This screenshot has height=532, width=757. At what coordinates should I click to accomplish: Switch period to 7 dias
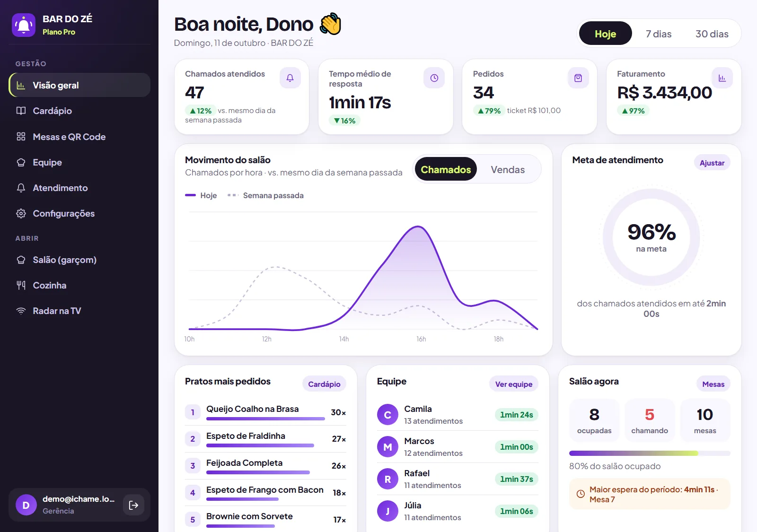659,34
